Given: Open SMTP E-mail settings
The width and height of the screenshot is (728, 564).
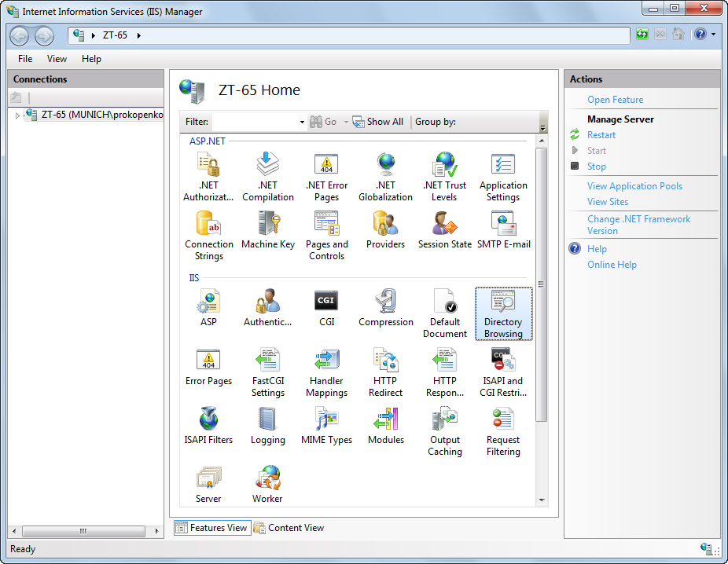Looking at the screenshot, I should tap(503, 230).
